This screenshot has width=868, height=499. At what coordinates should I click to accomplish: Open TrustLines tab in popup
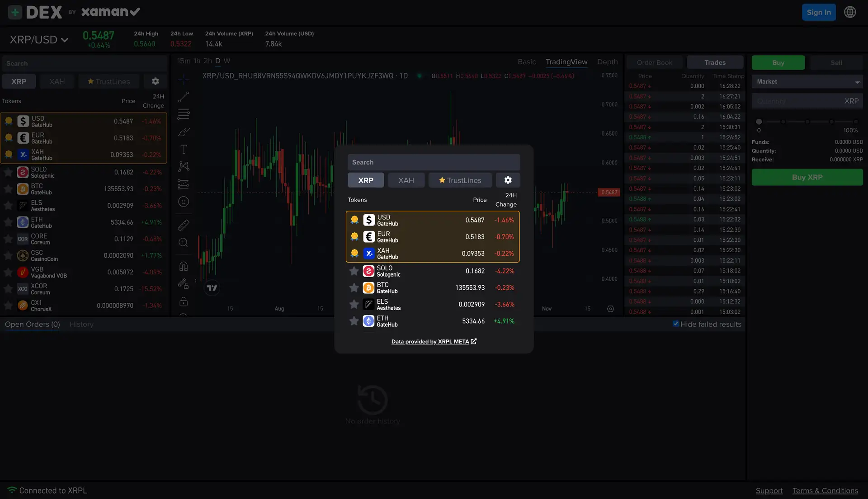460,180
